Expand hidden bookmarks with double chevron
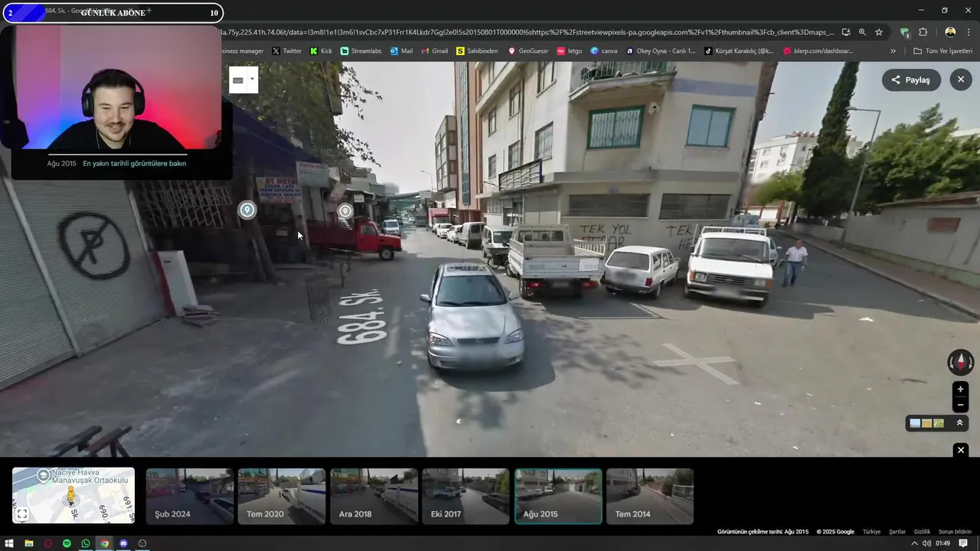Screen dimensions: 980x551 pos(893,51)
